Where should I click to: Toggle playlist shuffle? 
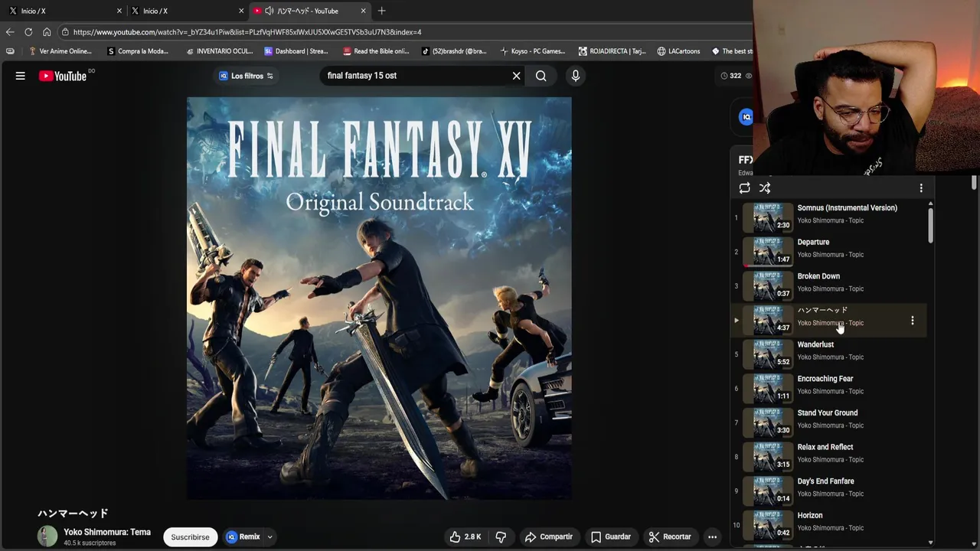point(765,188)
